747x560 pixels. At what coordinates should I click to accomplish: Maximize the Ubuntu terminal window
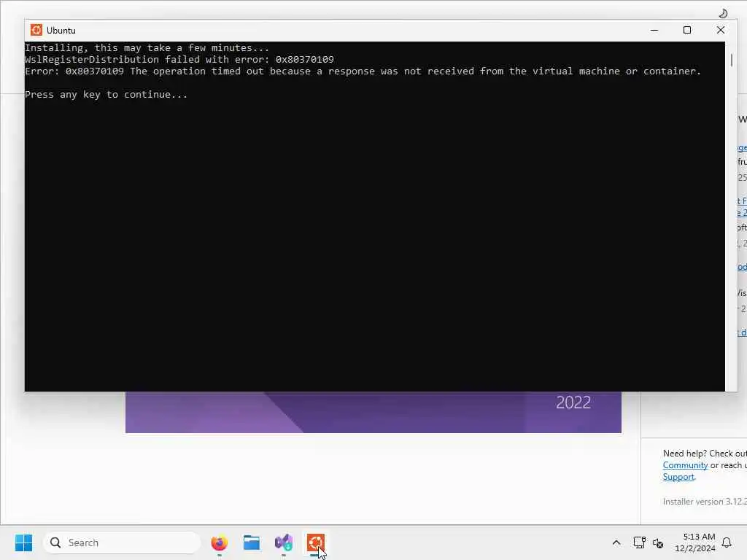click(x=687, y=30)
